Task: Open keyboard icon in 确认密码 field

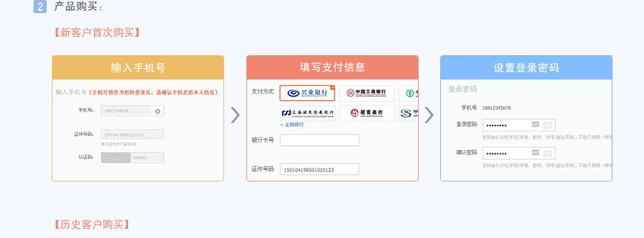Action: pos(536,153)
